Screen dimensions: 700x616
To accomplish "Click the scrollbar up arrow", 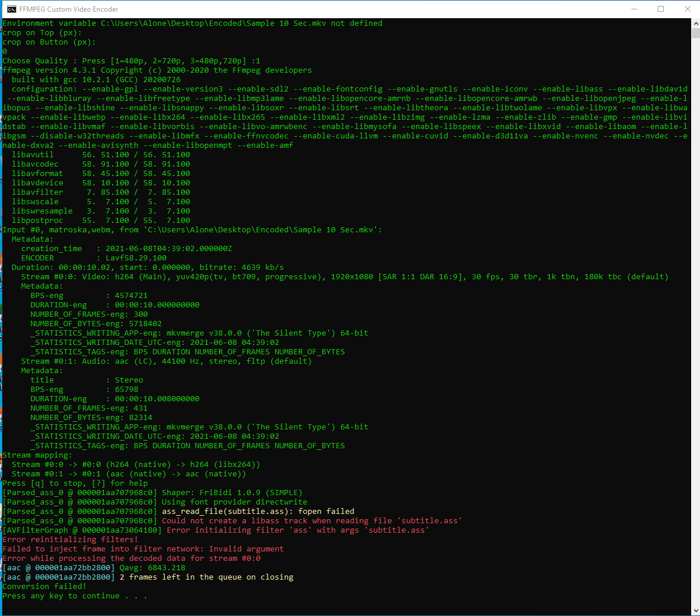I will tap(695, 23).
